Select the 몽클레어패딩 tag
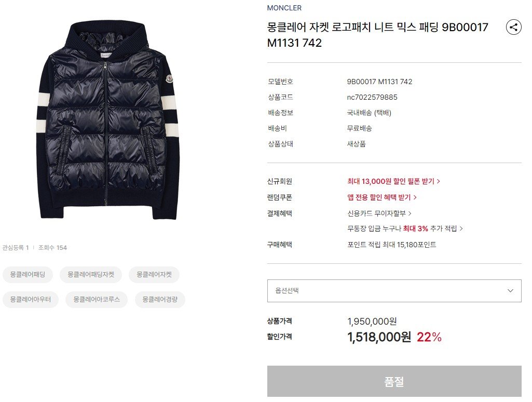 [x=28, y=275]
